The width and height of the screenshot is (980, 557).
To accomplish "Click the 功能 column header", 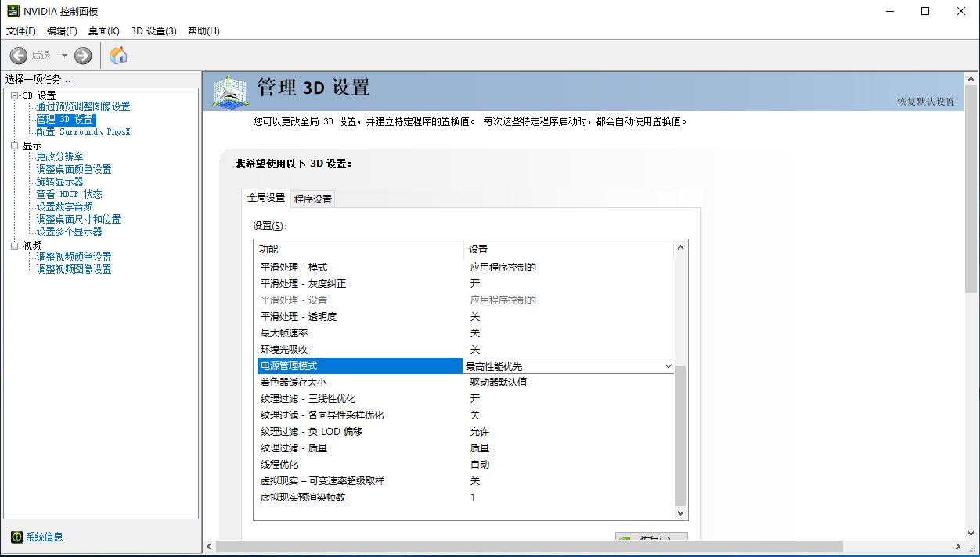I will pos(359,250).
